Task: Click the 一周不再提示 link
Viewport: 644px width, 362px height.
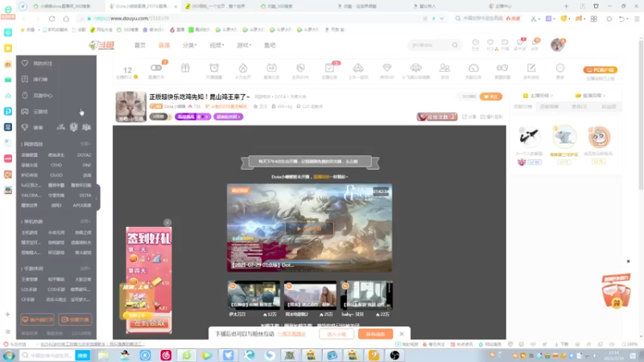Action: tap(291, 334)
